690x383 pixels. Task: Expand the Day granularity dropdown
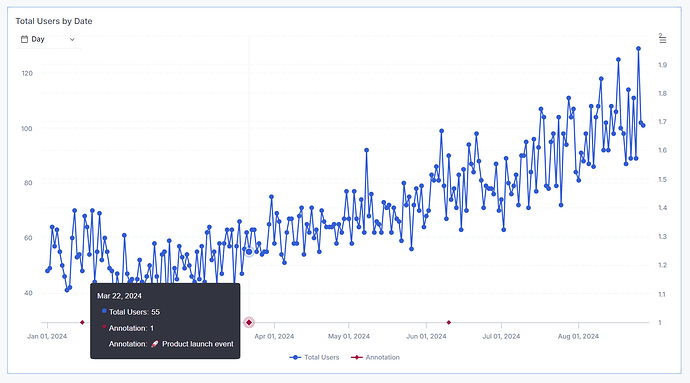[x=48, y=40]
